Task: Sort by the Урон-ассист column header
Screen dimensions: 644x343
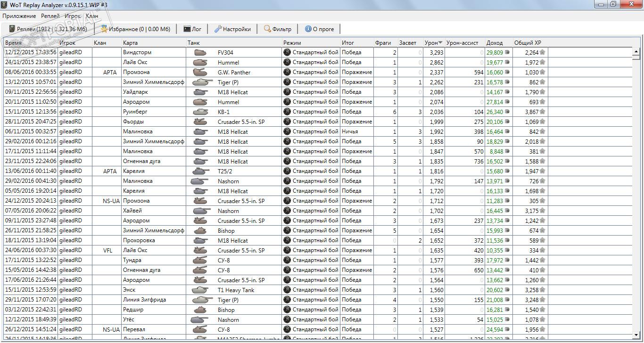Action: (465, 43)
